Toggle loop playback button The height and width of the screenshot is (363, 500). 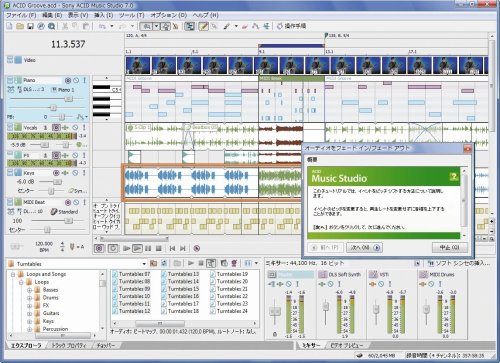pyautogui.click(x=113, y=248)
